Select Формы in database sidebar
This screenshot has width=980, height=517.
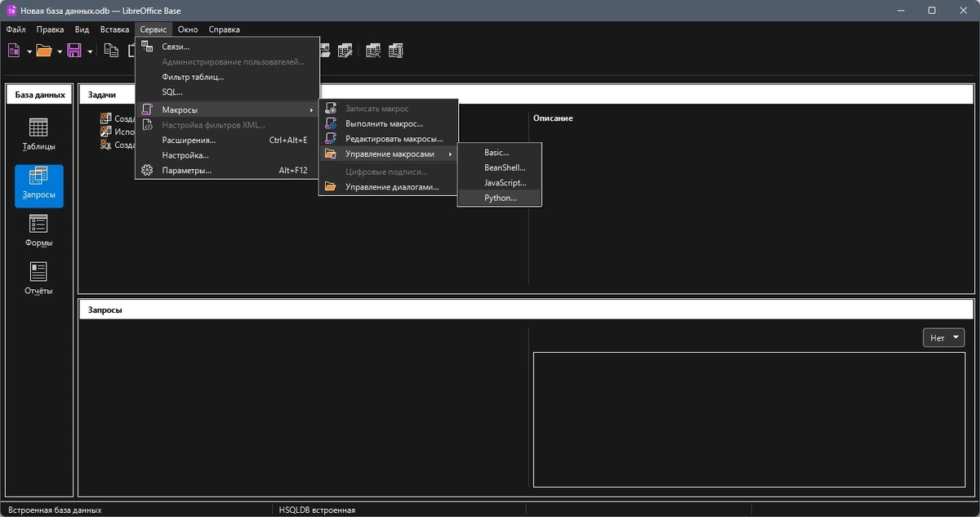38,231
